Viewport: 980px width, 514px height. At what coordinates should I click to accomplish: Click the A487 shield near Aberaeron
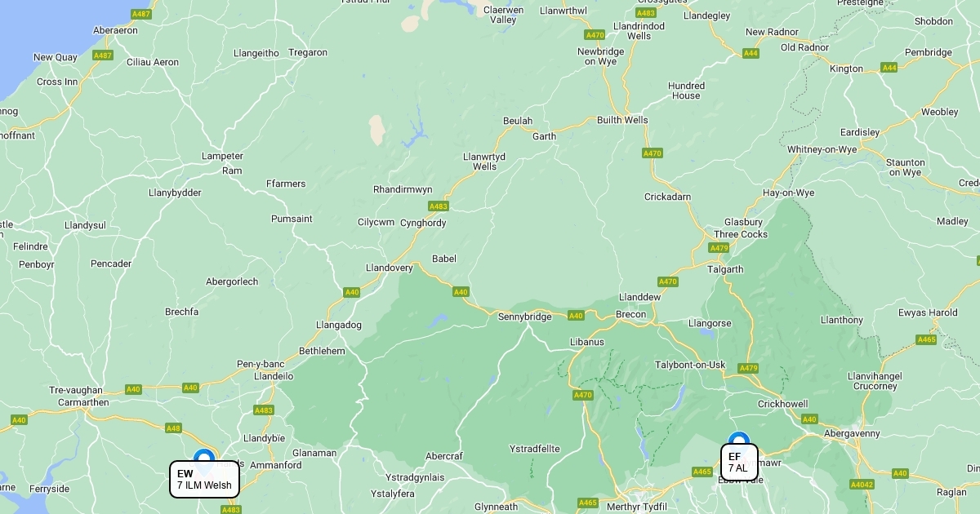pos(141,14)
